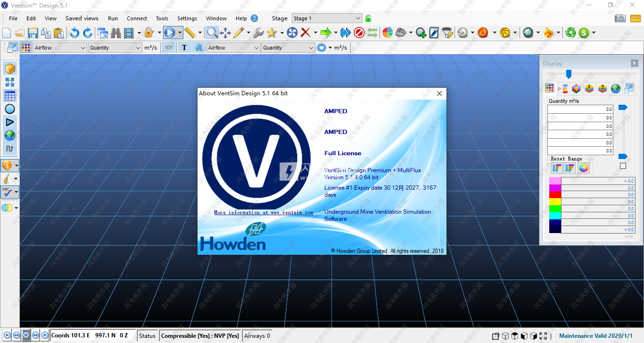
Task: Click the binoculars Find icon
Action: [x=116, y=33]
